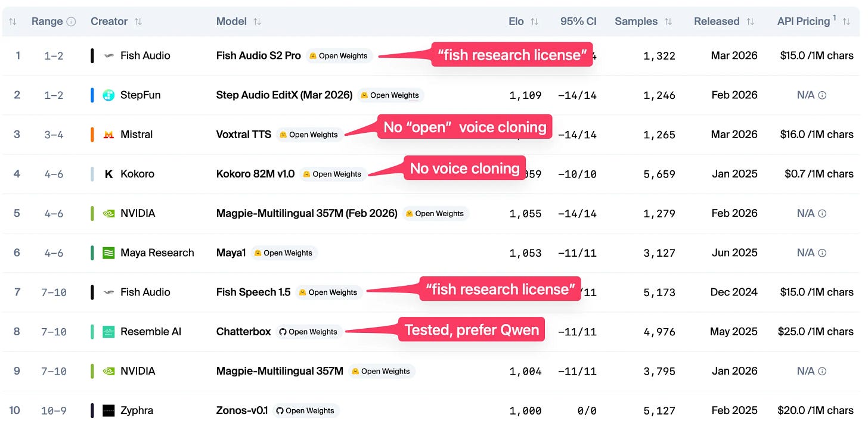Click the Maya Research logo
The height and width of the screenshot is (430, 868).
click(108, 253)
